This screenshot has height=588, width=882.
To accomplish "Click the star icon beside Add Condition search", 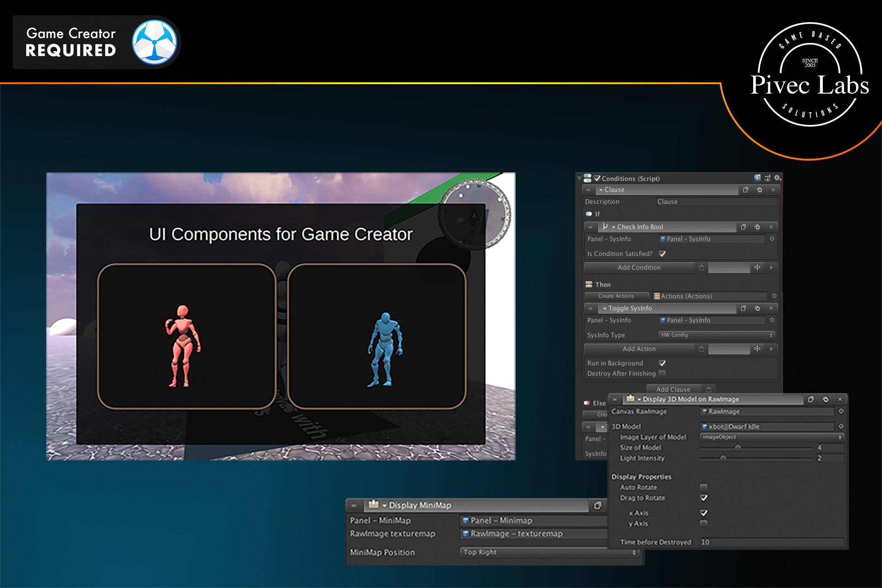I will (757, 268).
